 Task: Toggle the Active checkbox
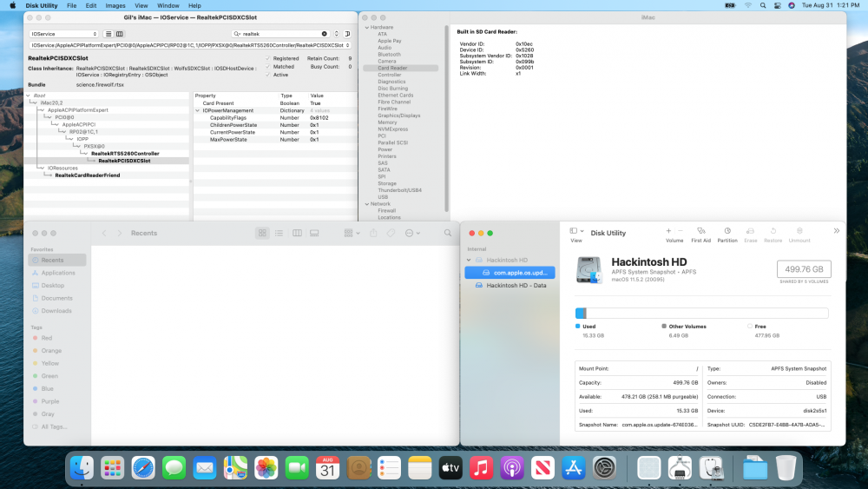(x=268, y=75)
